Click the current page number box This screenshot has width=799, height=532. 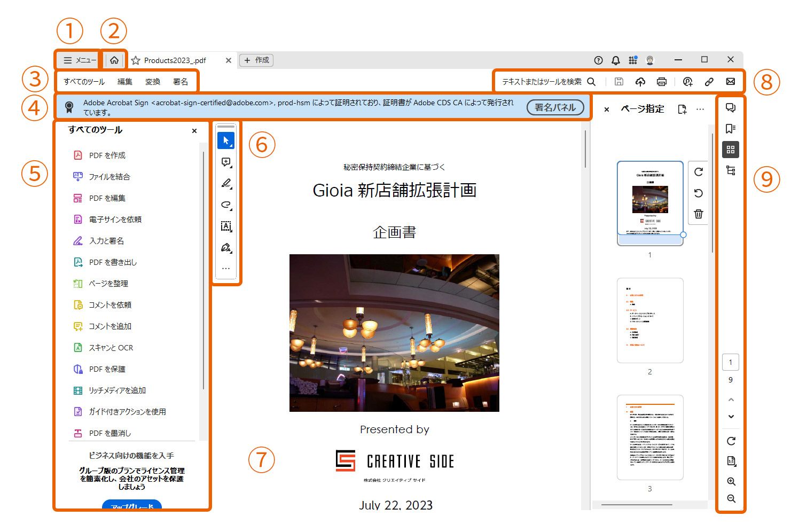point(731,362)
